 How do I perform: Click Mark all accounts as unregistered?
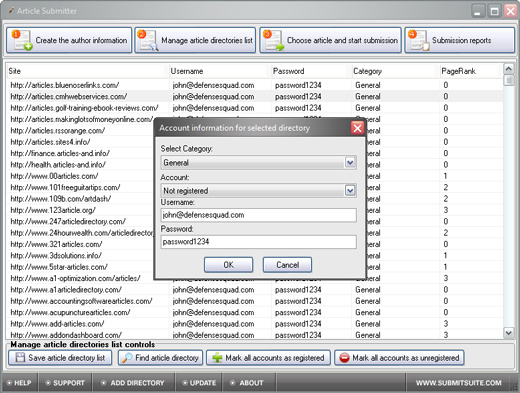(399, 358)
